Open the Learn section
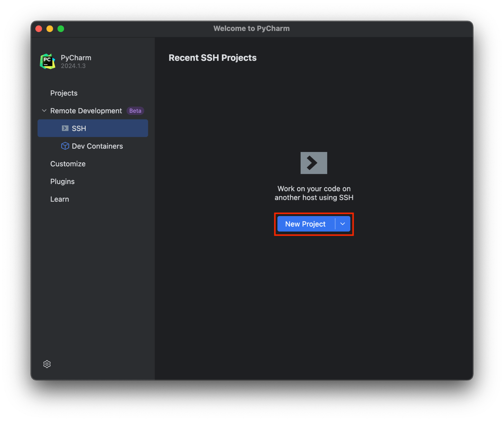Screen dimensions: 504x421 (59, 199)
